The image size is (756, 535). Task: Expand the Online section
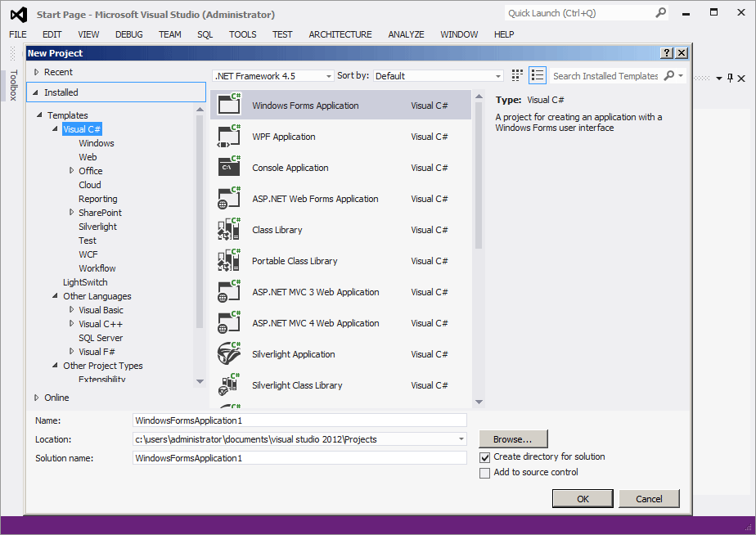pyautogui.click(x=37, y=398)
